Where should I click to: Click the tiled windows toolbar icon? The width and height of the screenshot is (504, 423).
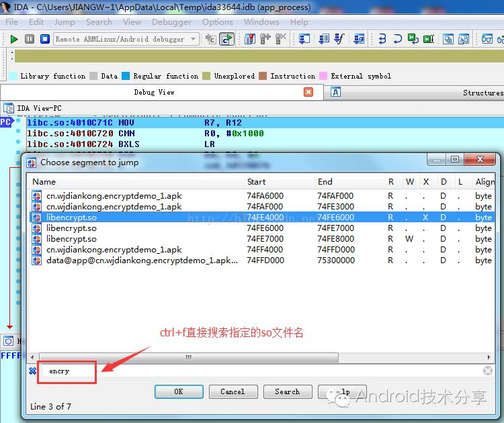coord(464,39)
